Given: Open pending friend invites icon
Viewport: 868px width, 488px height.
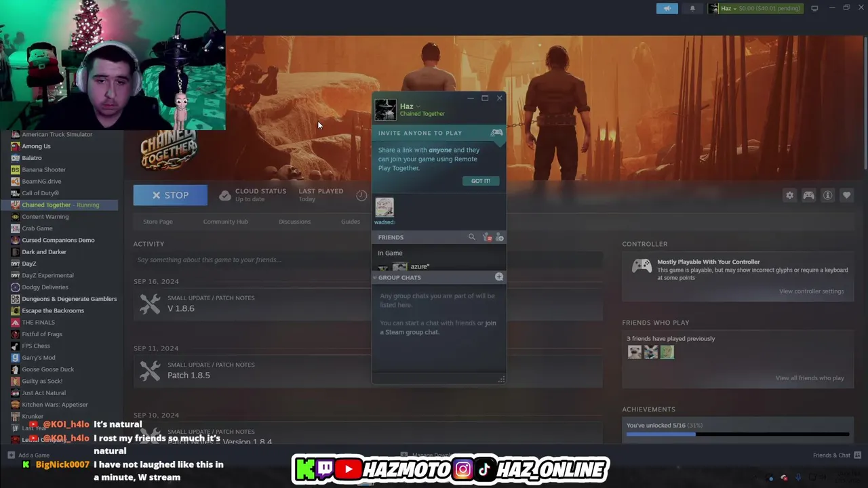Looking at the screenshot, I should 486,237.
